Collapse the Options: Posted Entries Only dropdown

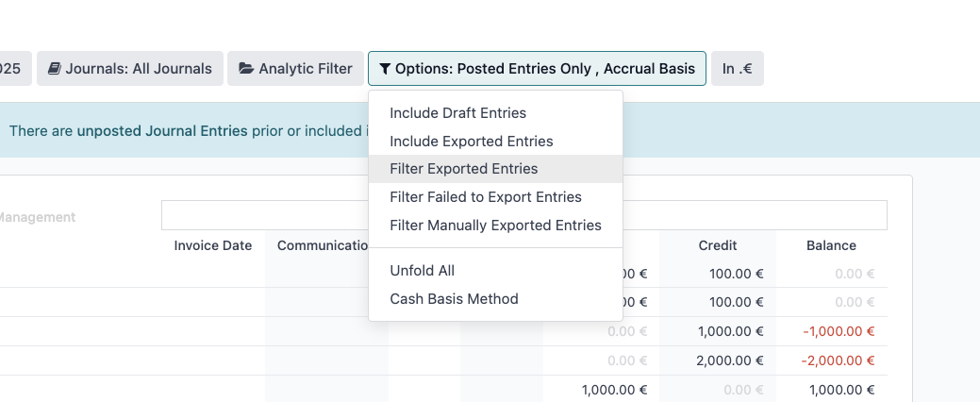[537, 69]
